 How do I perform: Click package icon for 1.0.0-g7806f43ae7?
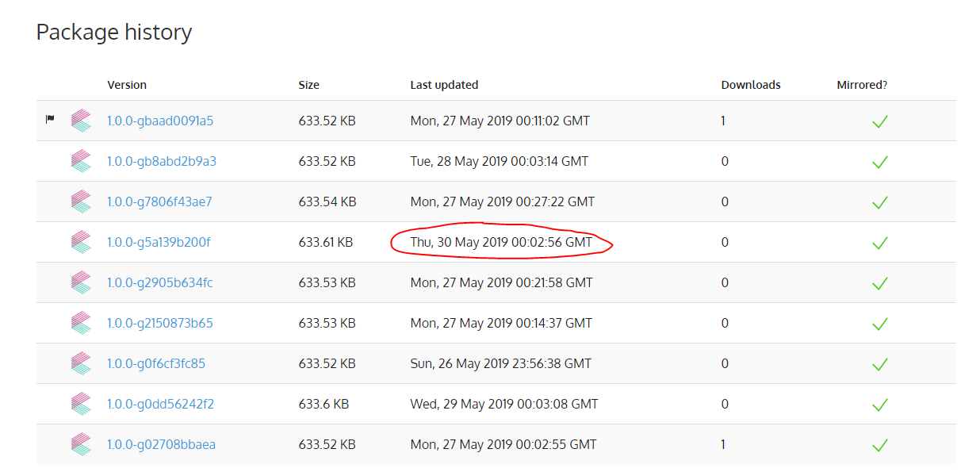[x=81, y=201]
